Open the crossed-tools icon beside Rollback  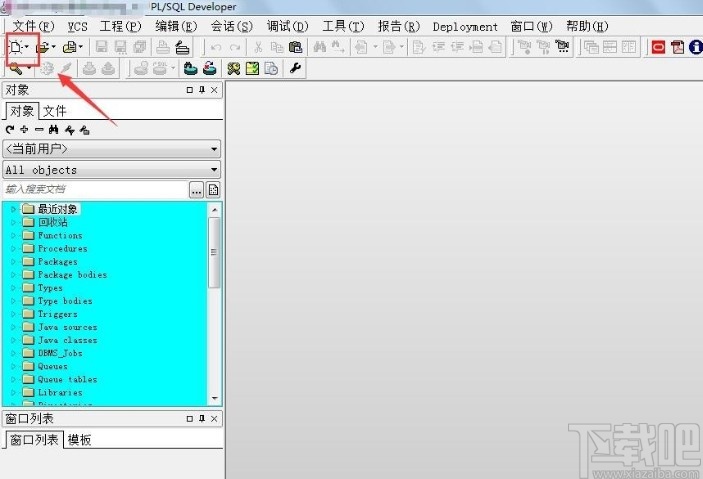(x=234, y=69)
